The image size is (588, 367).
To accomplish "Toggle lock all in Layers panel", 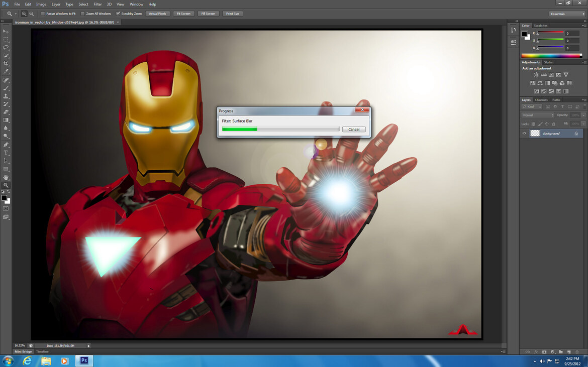I will (553, 124).
